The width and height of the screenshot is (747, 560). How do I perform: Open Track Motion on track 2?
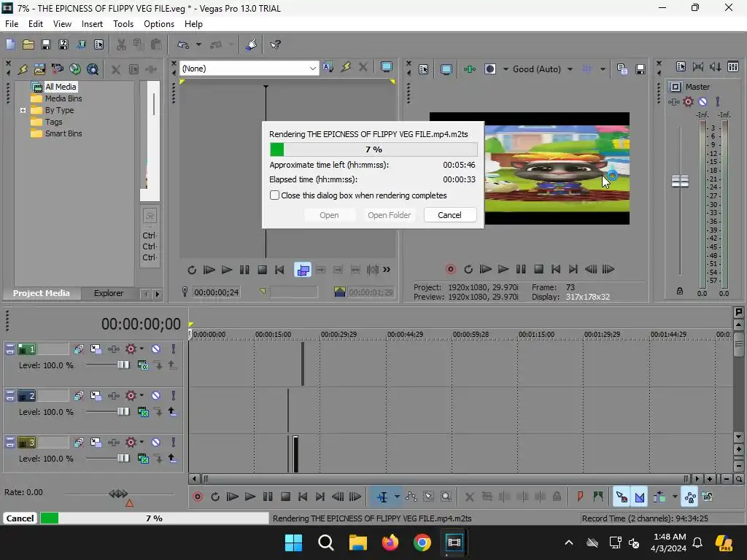96,396
